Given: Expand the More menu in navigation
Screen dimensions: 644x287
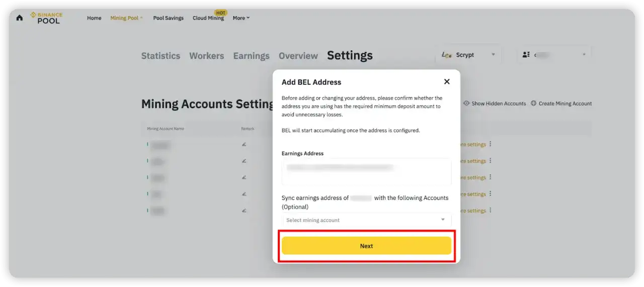Looking at the screenshot, I should pos(241,18).
